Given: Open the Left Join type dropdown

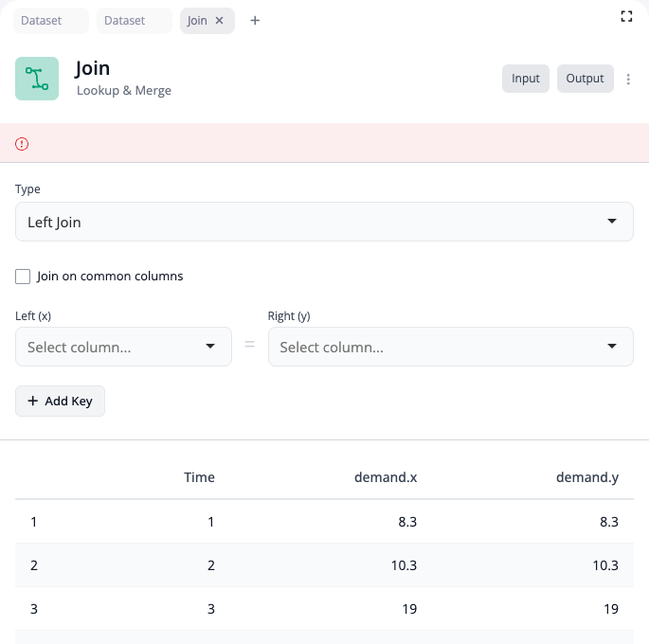Looking at the screenshot, I should pos(324,222).
